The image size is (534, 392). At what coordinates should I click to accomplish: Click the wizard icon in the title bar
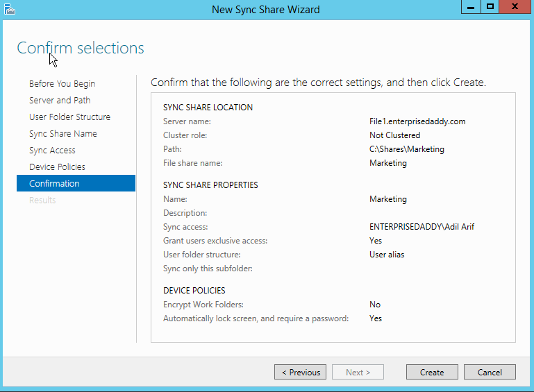click(10, 9)
